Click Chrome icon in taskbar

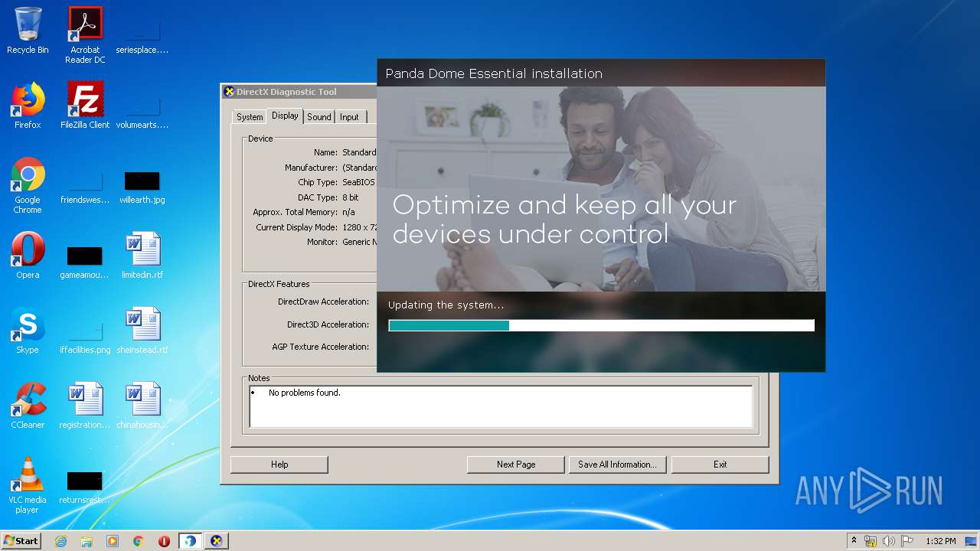coord(139,541)
